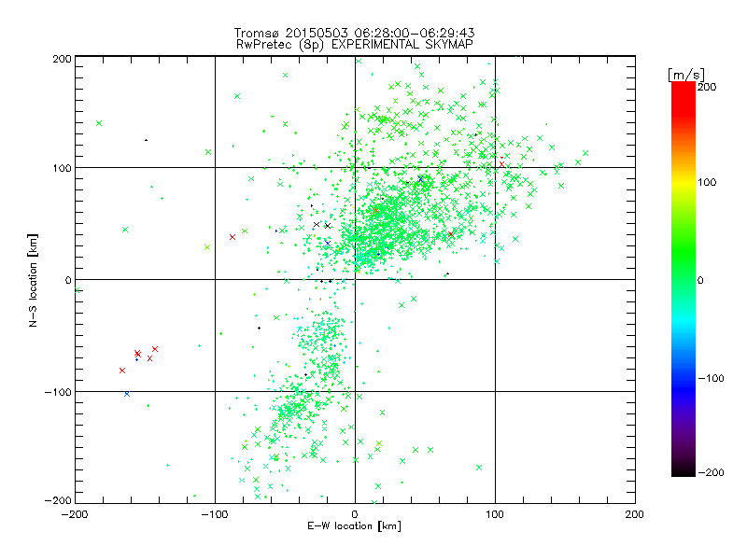The image size is (747, 560).
Task: Click the colorbar's black region near -200
Action: tap(684, 468)
